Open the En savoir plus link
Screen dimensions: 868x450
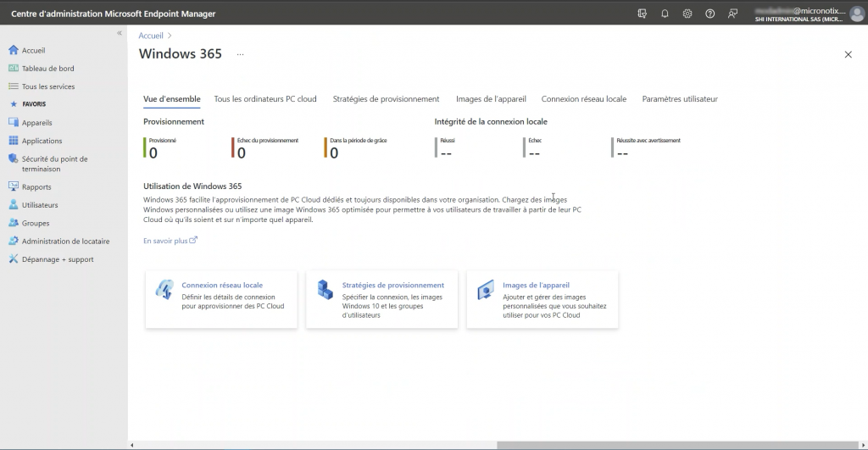[170, 241]
